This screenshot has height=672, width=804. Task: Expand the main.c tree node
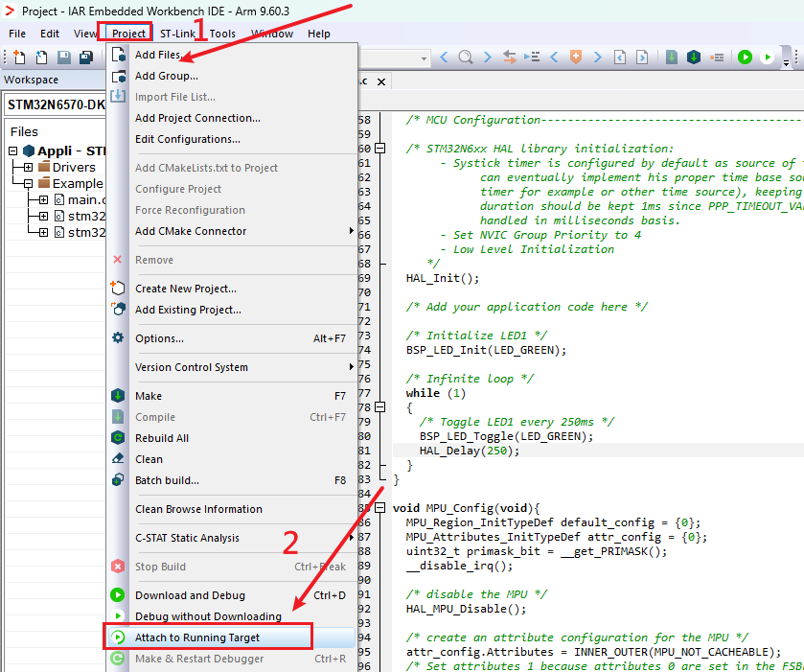43,200
